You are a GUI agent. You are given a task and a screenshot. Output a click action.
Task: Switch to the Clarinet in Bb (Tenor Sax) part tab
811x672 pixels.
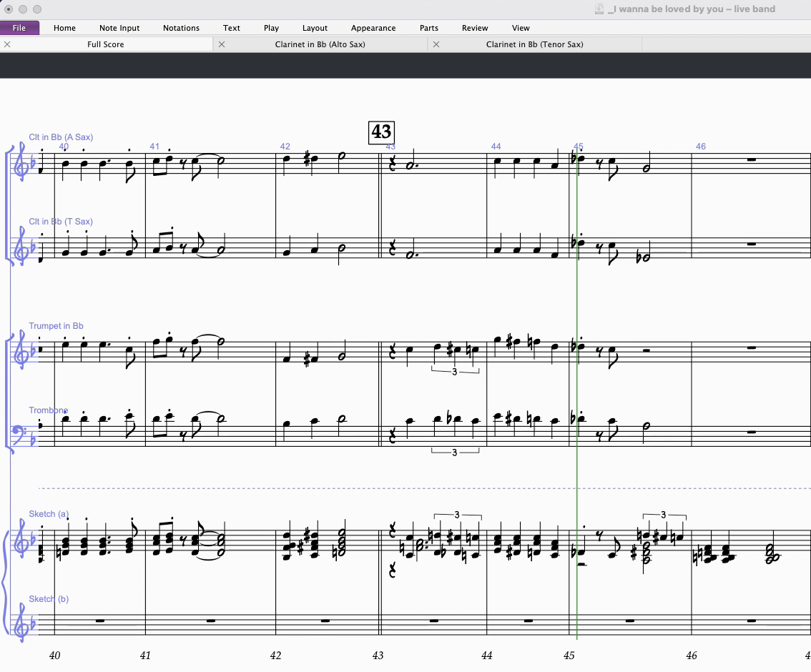[x=534, y=44]
